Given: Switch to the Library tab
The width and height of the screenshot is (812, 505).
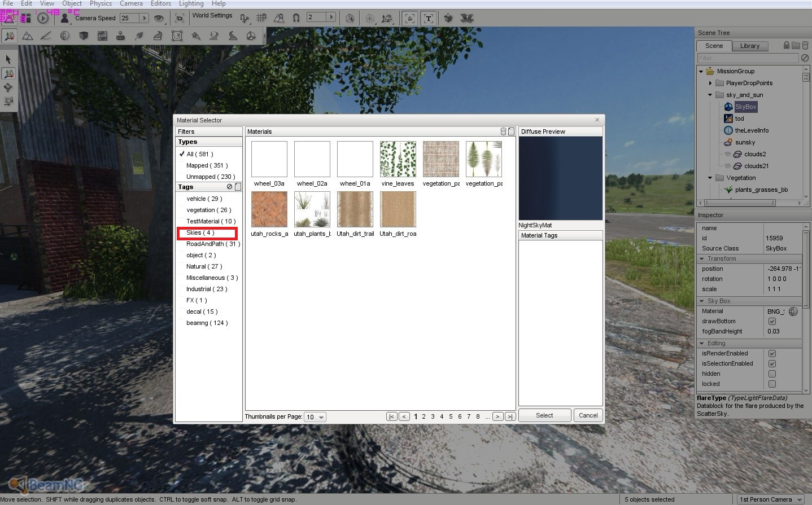Looking at the screenshot, I should (x=750, y=46).
